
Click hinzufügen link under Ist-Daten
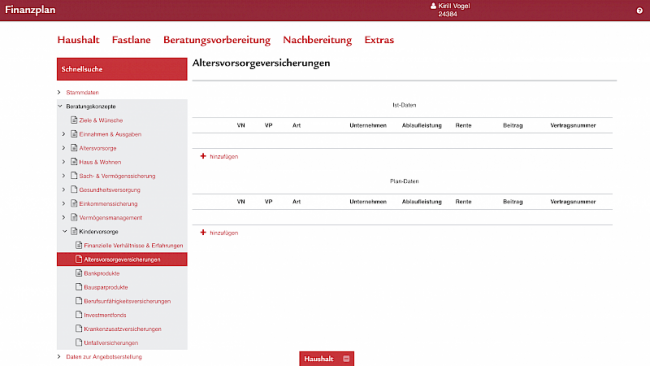pos(224,157)
